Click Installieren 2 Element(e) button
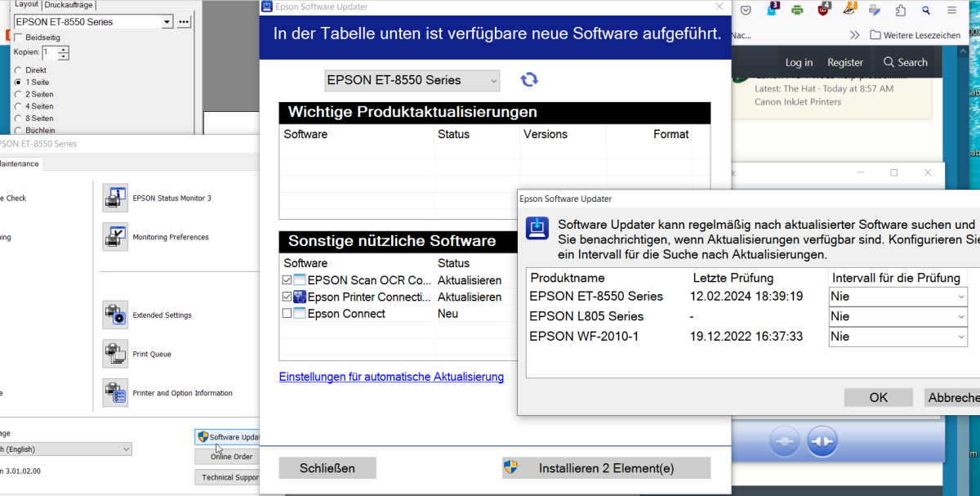This screenshot has height=496, width=980. (x=606, y=468)
